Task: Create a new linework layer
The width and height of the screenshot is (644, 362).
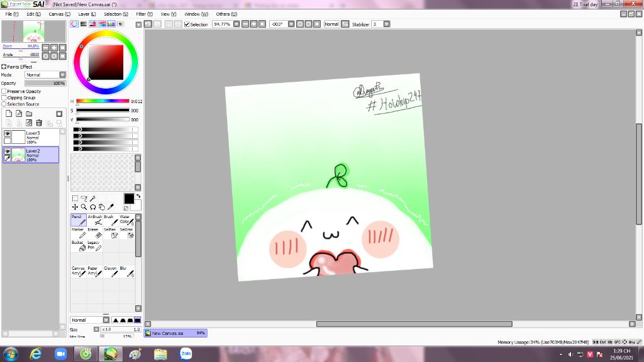Action: [19, 114]
